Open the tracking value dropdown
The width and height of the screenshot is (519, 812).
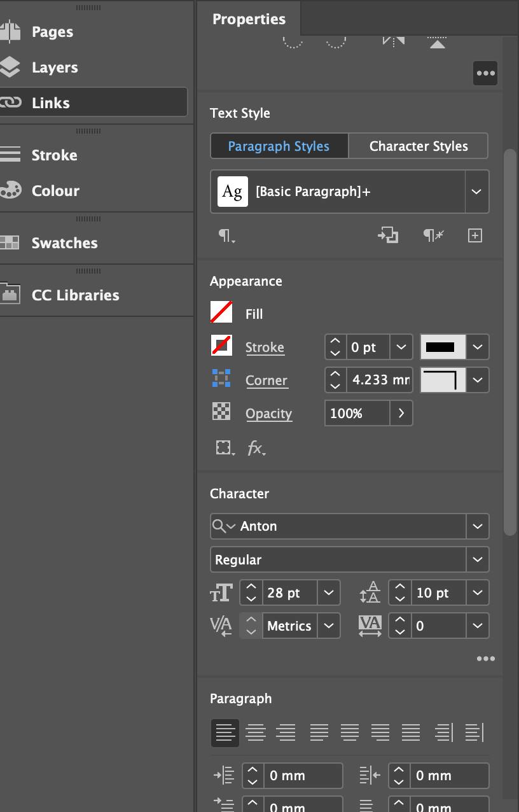coord(477,626)
